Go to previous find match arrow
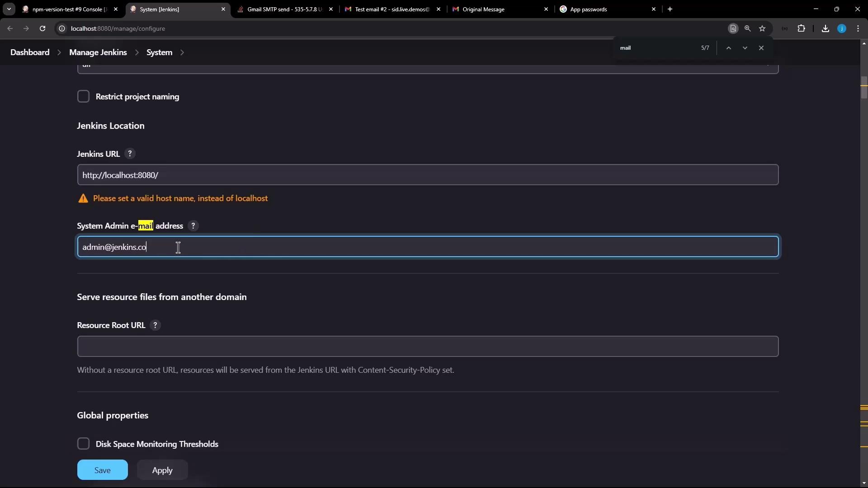The height and width of the screenshot is (488, 868). point(728,48)
